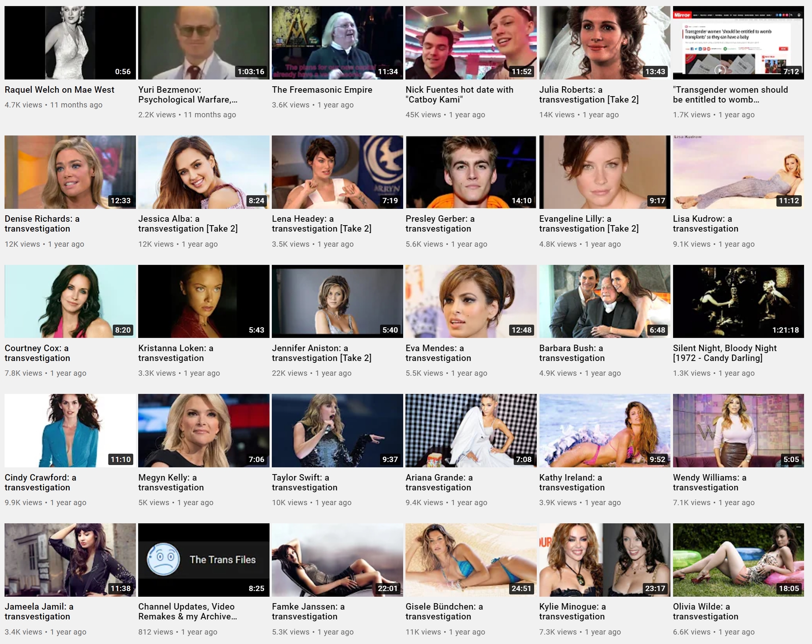Click the Olivia Wilde transvestigation title
The width and height of the screenshot is (812, 644).
click(x=706, y=611)
